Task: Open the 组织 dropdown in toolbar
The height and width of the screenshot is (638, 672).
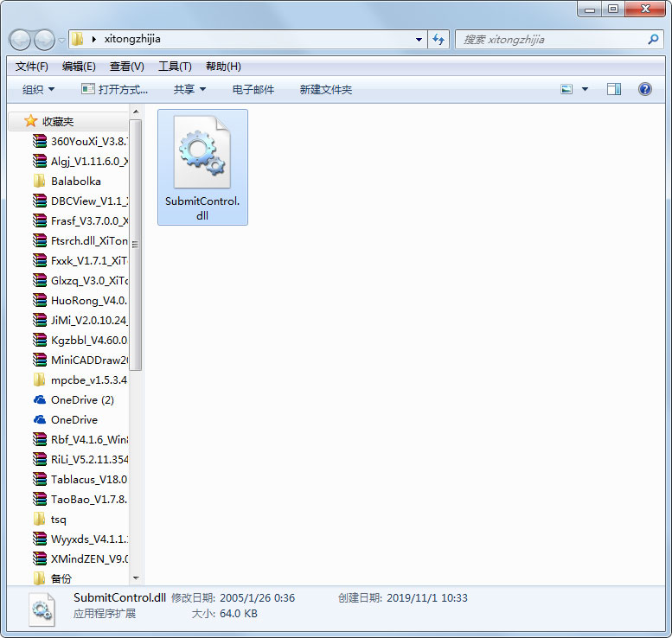Action: pyautogui.click(x=39, y=90)
